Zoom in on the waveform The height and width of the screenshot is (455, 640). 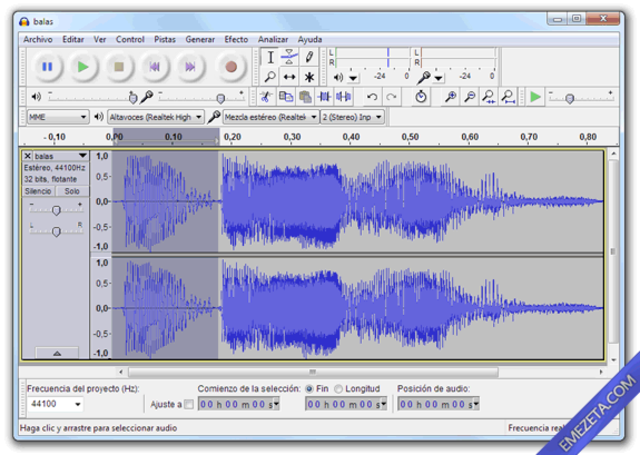point(450,97)
